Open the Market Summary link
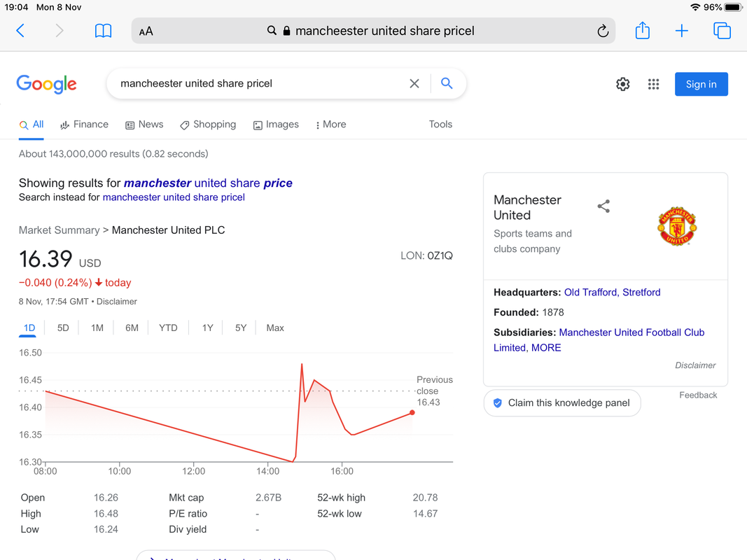Screen dimensions: 747x560 59,230
